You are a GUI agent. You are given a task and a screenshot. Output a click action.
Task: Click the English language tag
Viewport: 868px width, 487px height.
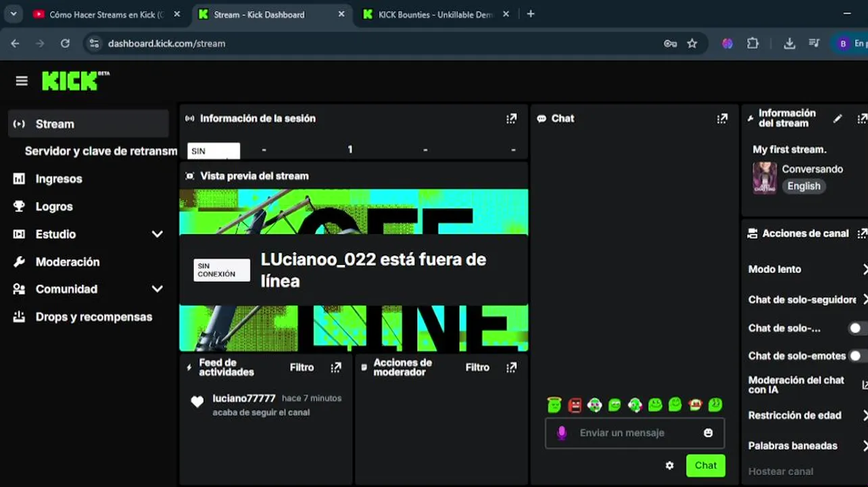804,186
